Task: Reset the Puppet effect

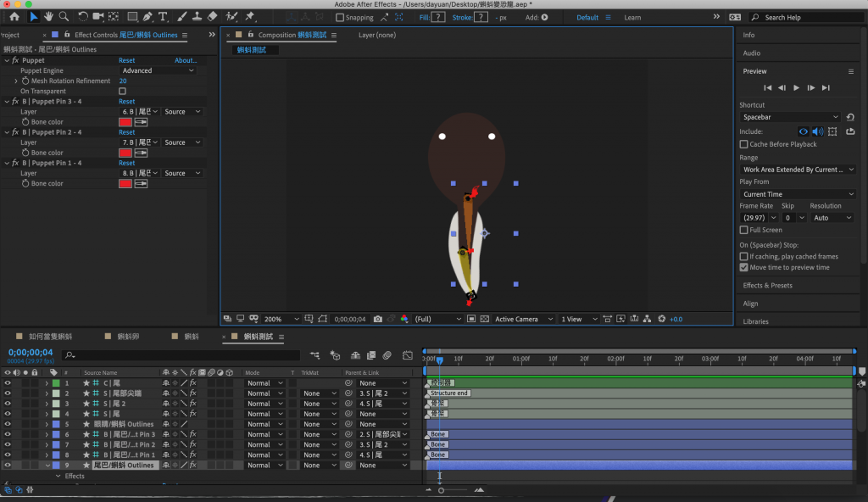Action: click(x=126, y=60)
